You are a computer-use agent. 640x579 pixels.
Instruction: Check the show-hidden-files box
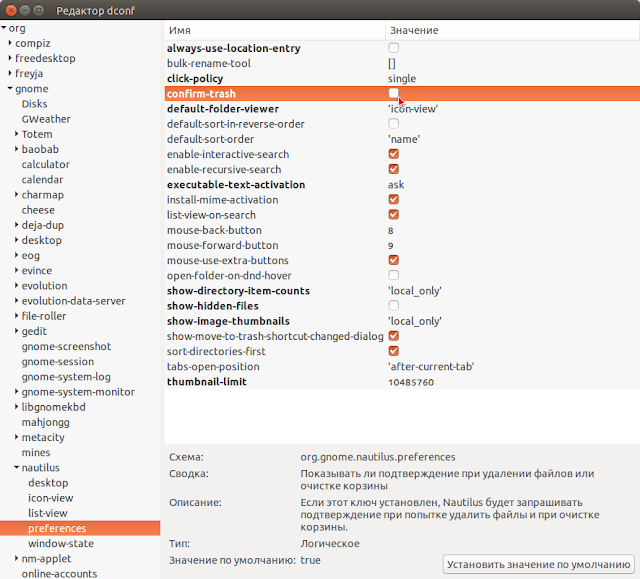tap(393, 306)
